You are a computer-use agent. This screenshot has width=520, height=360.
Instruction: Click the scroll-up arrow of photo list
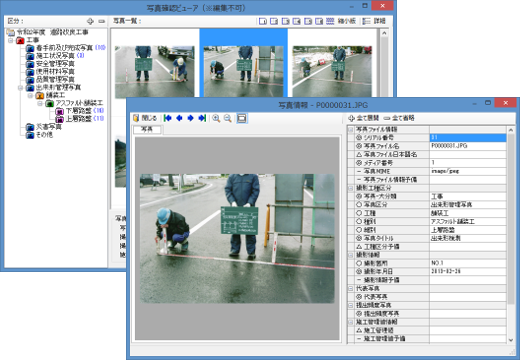(x=384, y=33)
